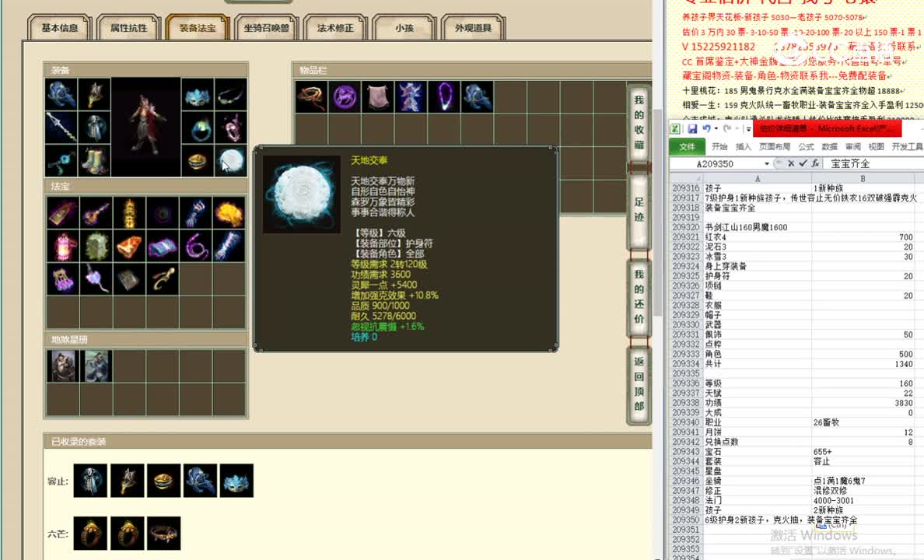Click 返回顶部 side button
The height and width of the screenshot is (560, 924).
pos(639,383)
